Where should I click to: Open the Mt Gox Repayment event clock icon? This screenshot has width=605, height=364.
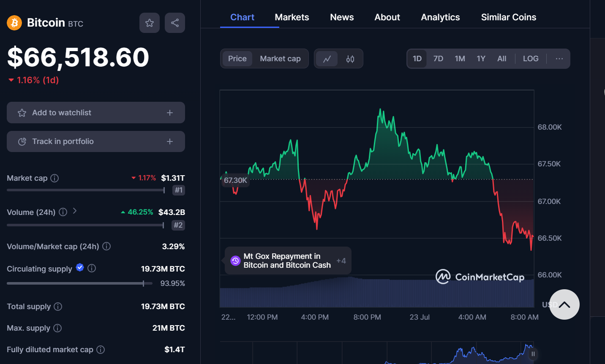[x=235, y=260]
